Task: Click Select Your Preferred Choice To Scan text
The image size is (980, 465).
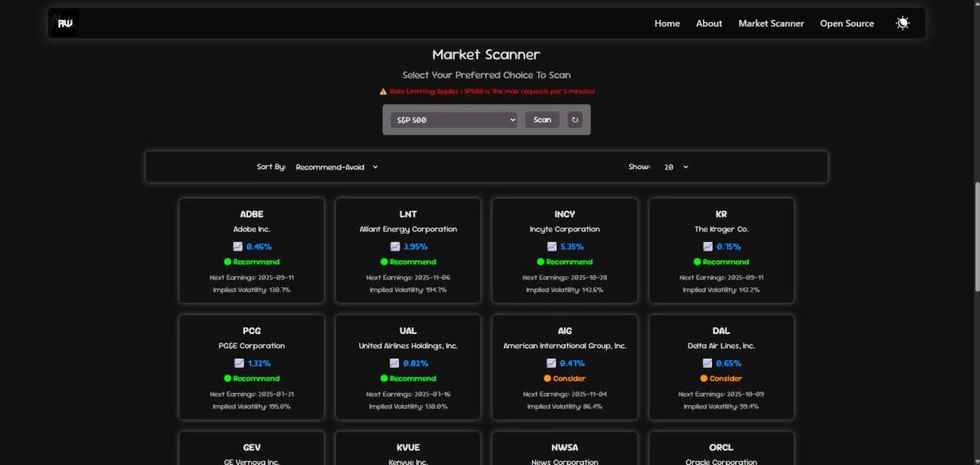Action: click(x=486, y=75)
